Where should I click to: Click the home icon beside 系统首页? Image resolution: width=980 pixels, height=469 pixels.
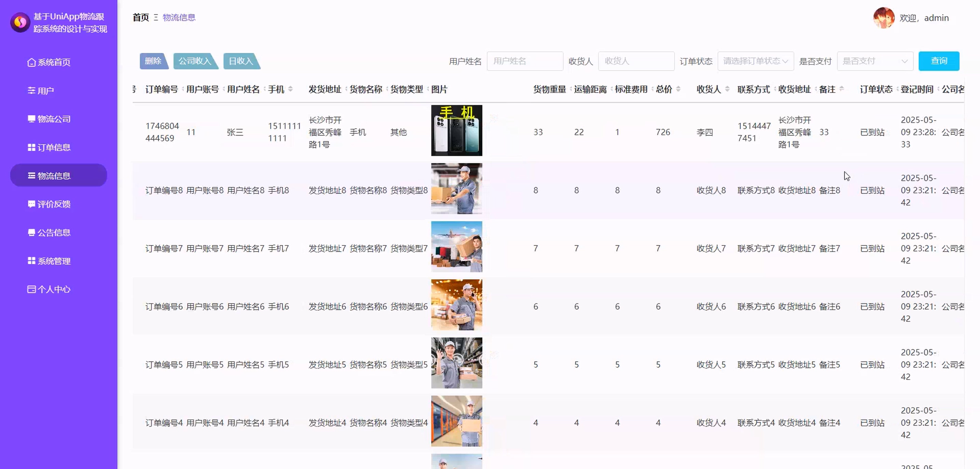coord(31,62)
